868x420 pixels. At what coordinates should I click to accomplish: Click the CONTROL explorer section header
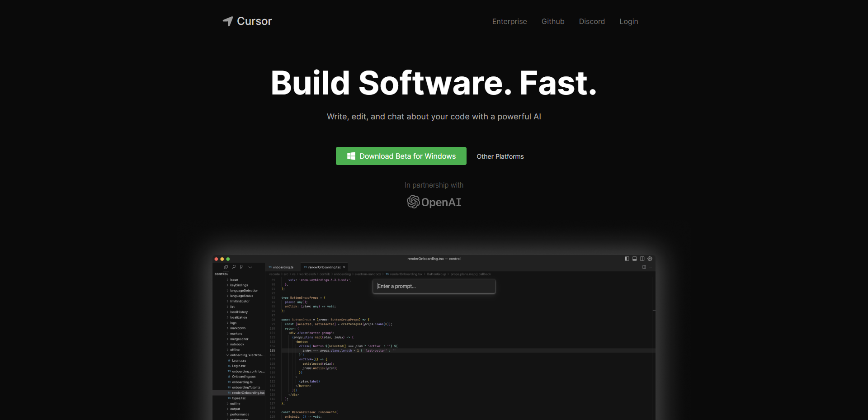(222, 274)
